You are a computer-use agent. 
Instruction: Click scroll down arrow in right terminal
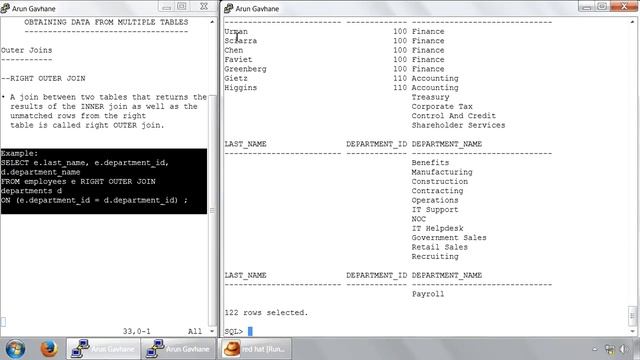point(633,331)
